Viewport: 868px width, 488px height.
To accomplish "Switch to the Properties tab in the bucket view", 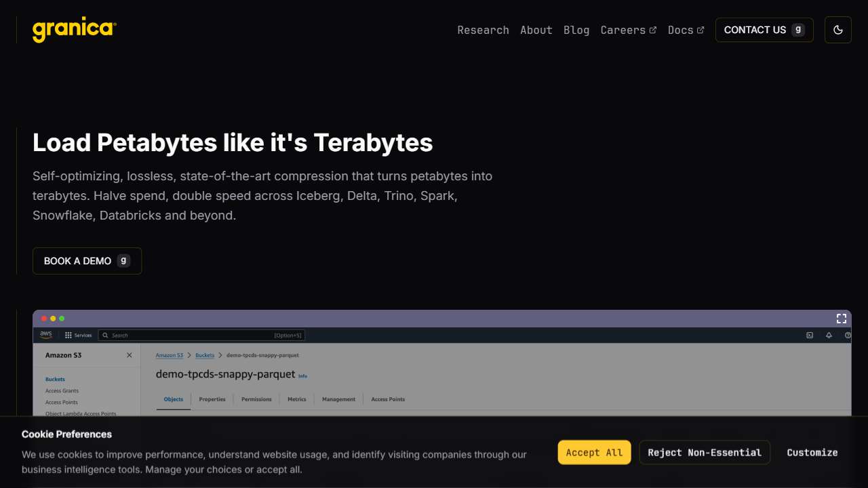I will click(212, 399).
